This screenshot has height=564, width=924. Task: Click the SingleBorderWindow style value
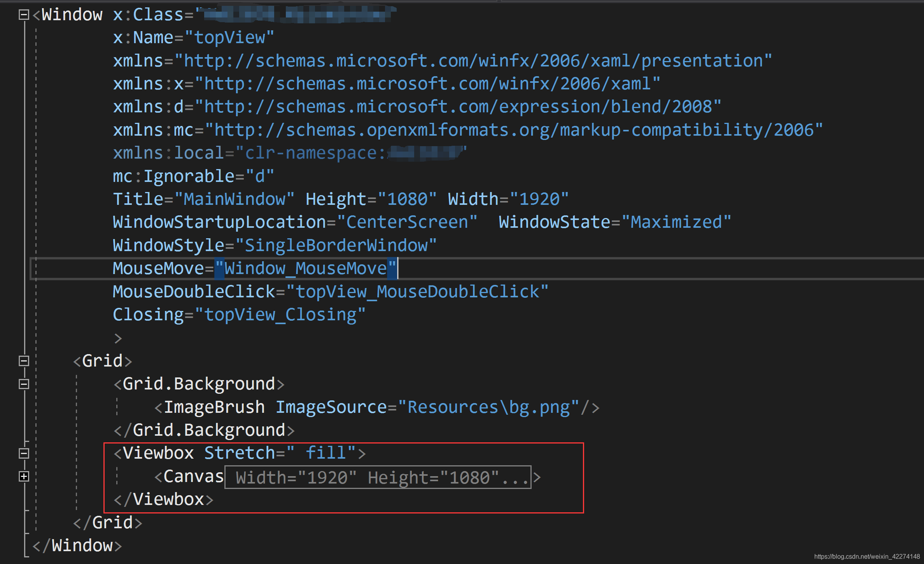[x=336, y=246]
